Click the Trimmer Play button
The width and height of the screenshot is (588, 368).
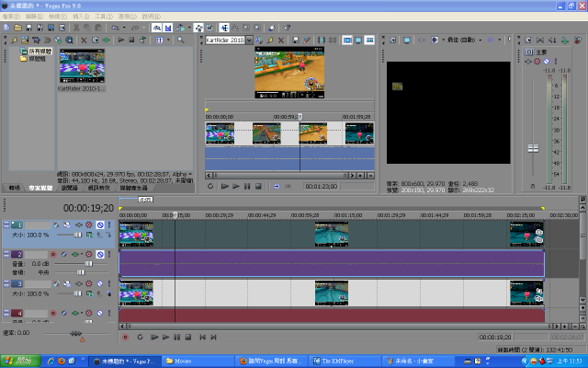tap(236, 186)
